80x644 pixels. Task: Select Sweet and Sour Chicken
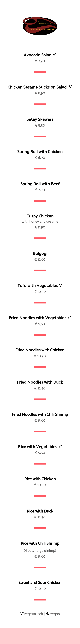[40, 583]
